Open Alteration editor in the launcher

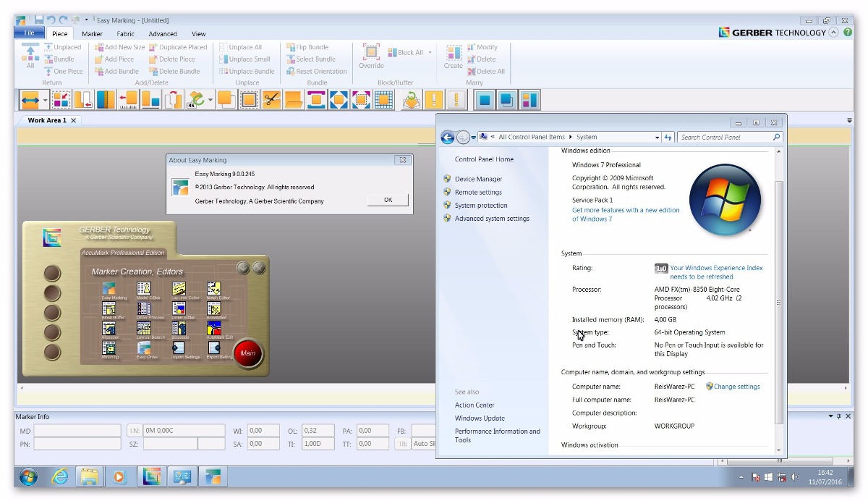109,329
